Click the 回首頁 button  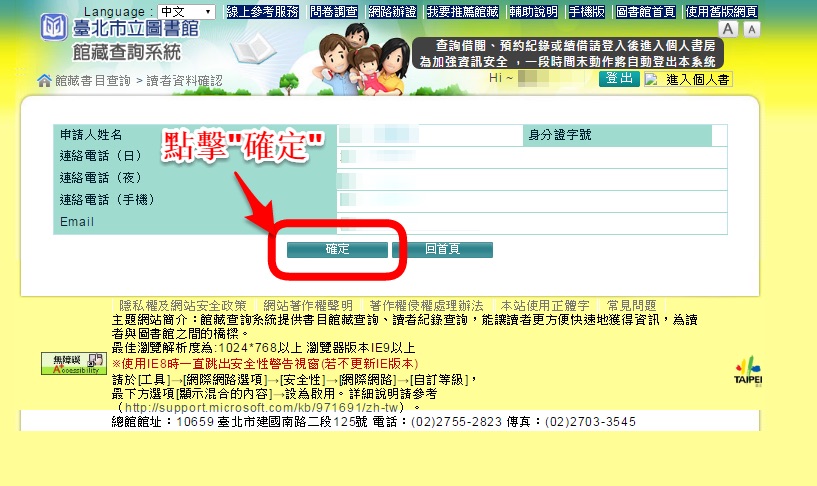[x=442, y=249]
